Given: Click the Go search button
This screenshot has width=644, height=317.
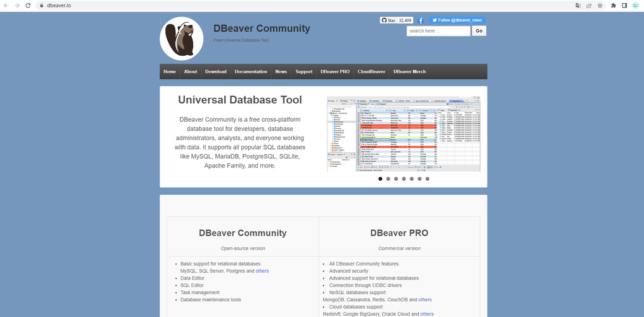Looking at the screenshot, I should point(479,31).
